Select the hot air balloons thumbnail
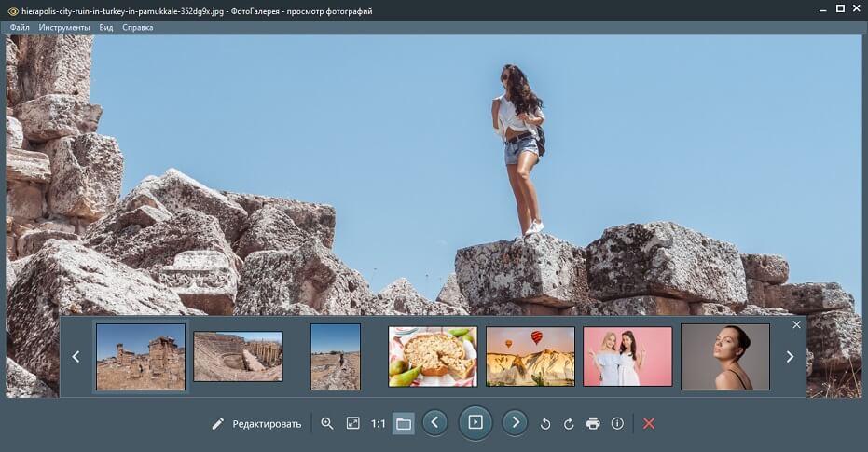 [x=530, y=356]
